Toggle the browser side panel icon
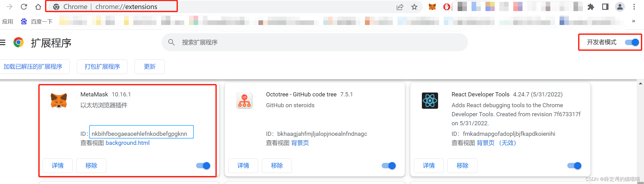 coord(605,7)
